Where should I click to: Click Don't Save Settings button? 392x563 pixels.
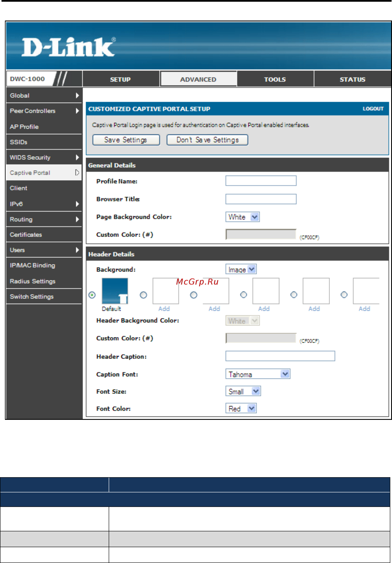click(207, 140)
